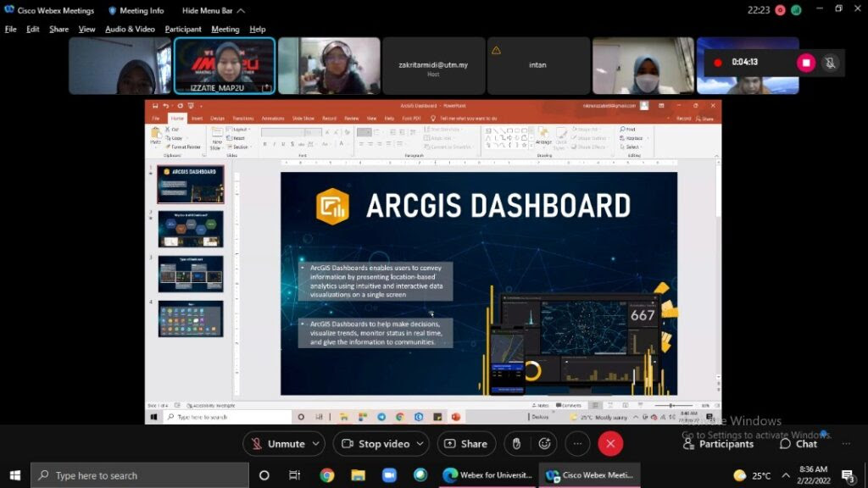Open the Share menu in the menu bar
This screenshot has width=868, height=488.
[58, 30]
